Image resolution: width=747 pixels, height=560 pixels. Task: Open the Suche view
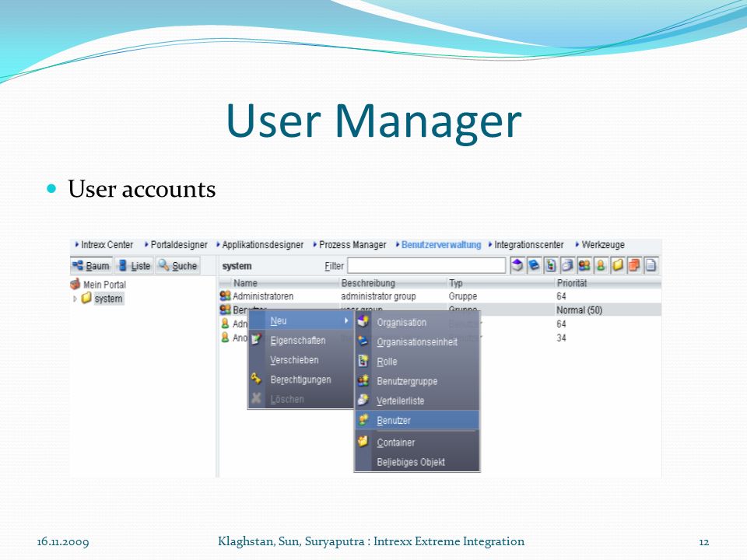[x=177, y=265]
